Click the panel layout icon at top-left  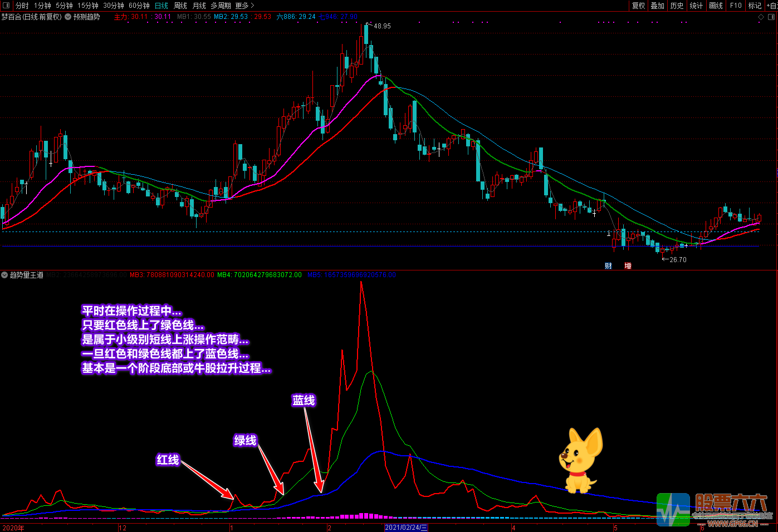[x=6, y=6]
